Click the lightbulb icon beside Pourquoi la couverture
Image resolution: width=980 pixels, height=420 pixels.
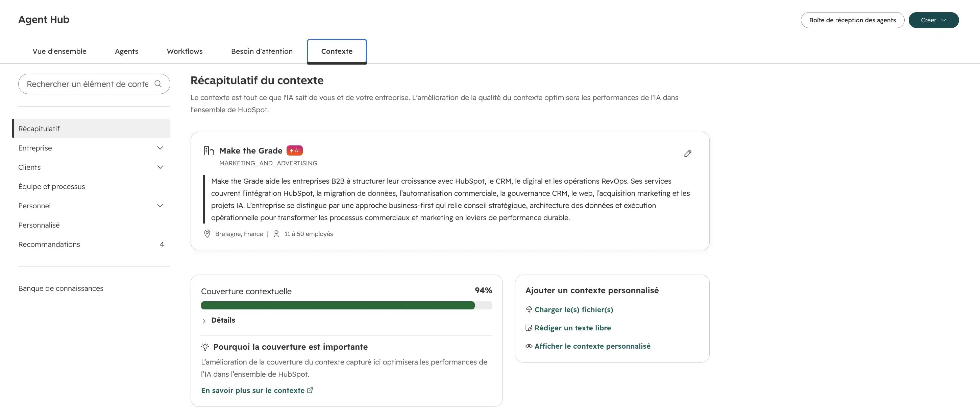click(x=205, y=347)
